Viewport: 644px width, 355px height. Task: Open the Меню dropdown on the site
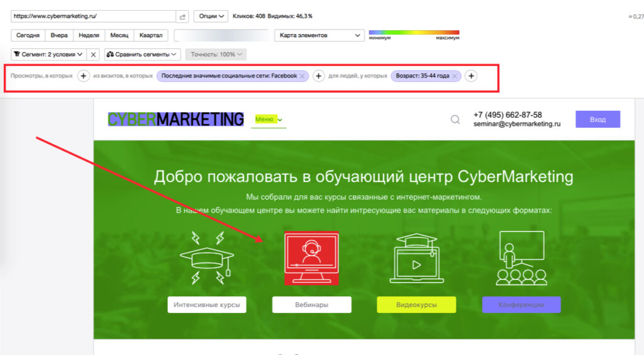pyautogui.click(x=269, y=120)
